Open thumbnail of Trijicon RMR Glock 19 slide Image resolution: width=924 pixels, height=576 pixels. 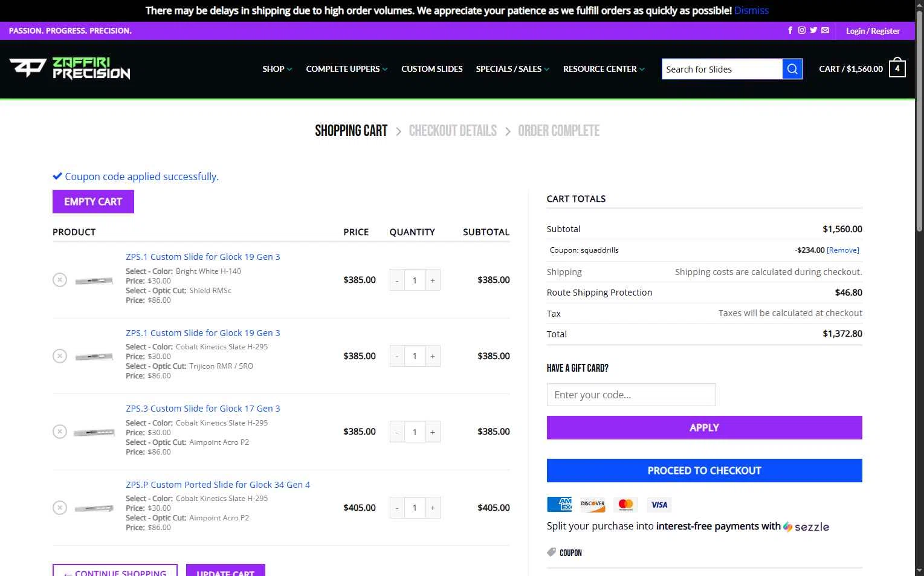coord(94,356)
